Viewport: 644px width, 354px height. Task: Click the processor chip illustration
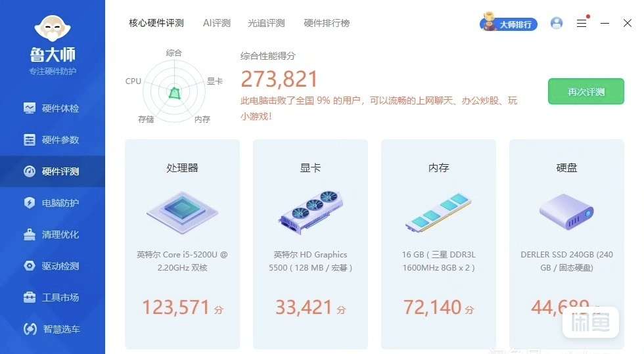click(183, 213)
